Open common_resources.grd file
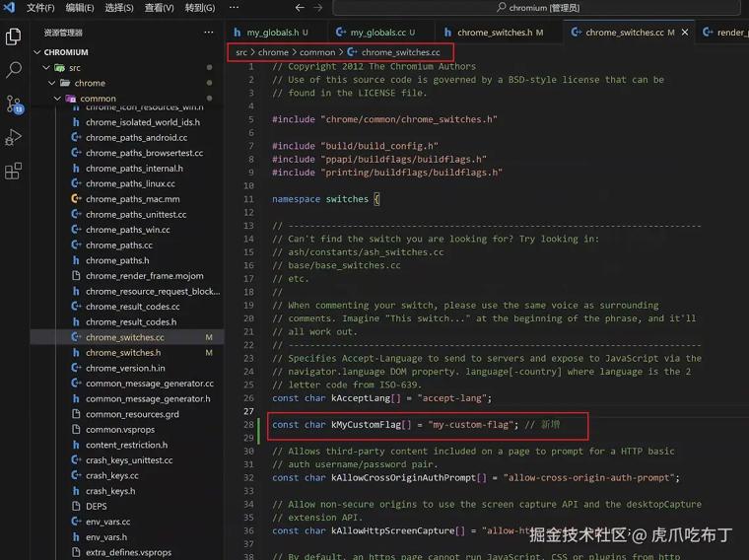 point(132,414)
